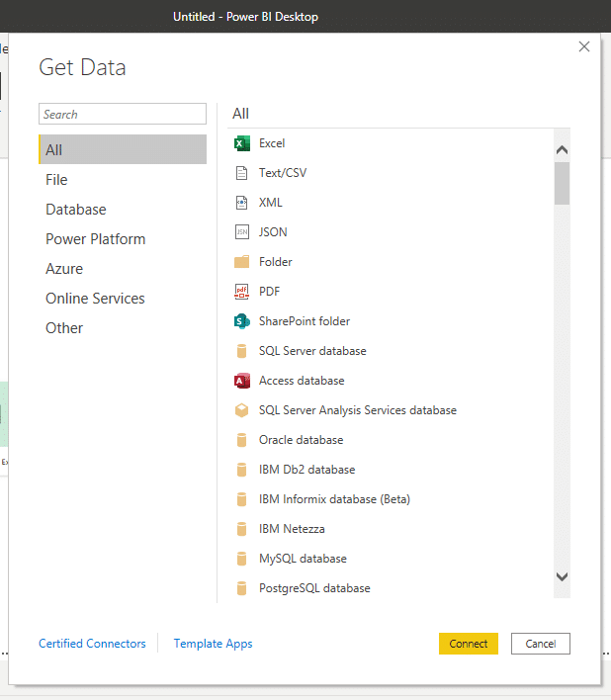Screen dimensions: 611x700
Task: Click into the connector Search box
Action: (123, 115)
